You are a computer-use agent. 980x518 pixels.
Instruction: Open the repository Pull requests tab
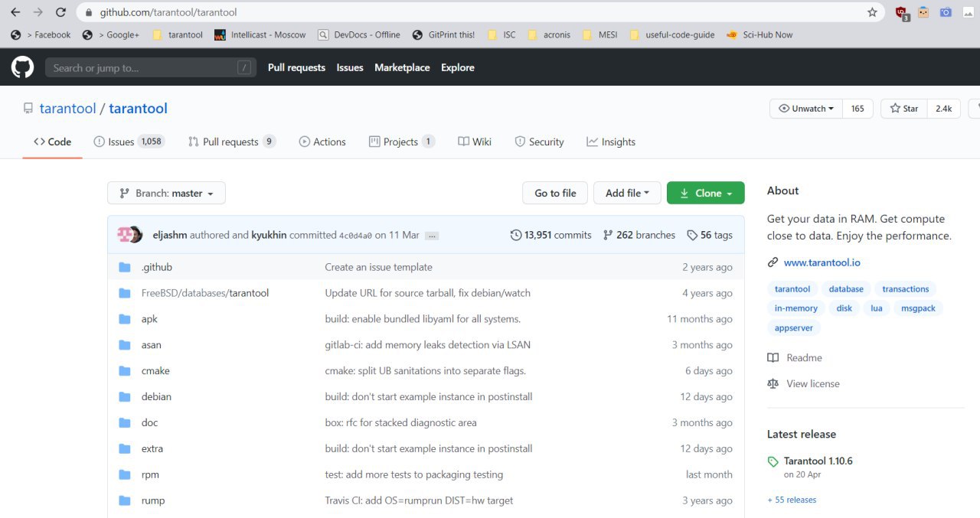coord(231,142)
